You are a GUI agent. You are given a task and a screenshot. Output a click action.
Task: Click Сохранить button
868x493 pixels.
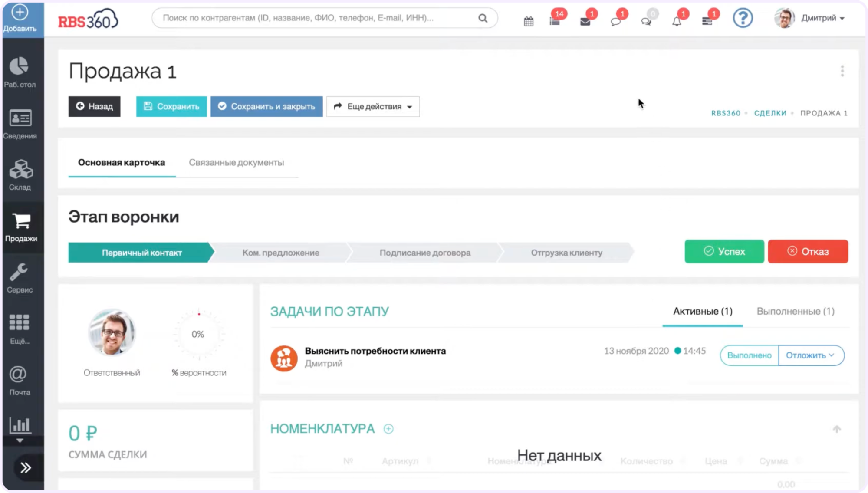coord(171,106)
